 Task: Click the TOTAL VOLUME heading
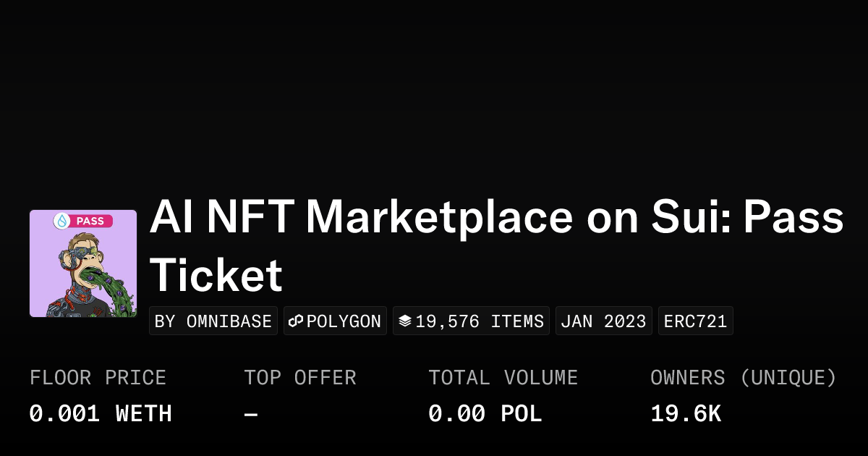503,378
